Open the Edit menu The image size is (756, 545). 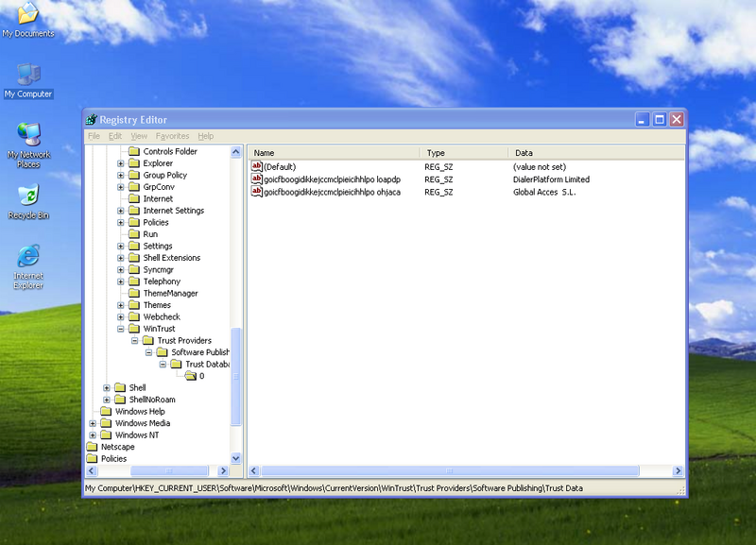click(x=114, y=136)
